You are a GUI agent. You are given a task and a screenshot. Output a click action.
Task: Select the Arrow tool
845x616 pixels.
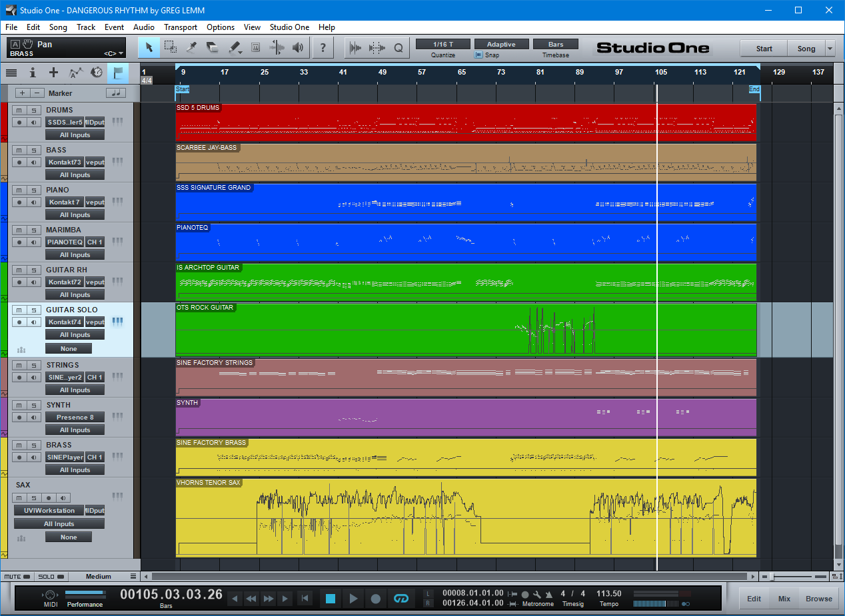tap(149, 47)
